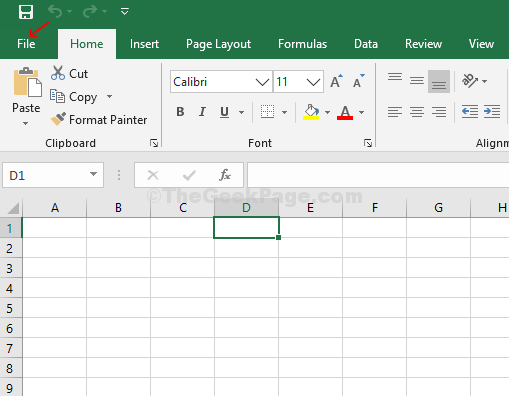This screenshot has height=396, width=509.
Task: Select Bottom Align icon
Action: (x=439, y=81)
